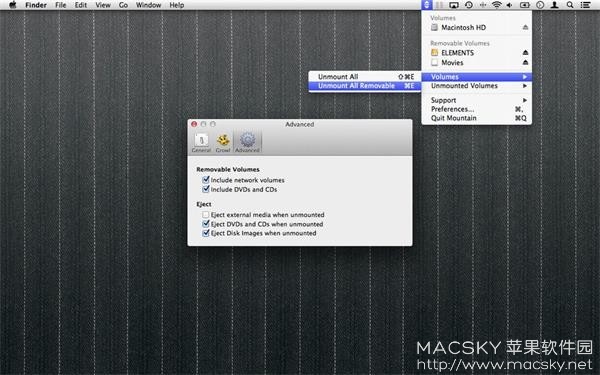Click the Mountain menu bar icon

click(x=426, y=5)
